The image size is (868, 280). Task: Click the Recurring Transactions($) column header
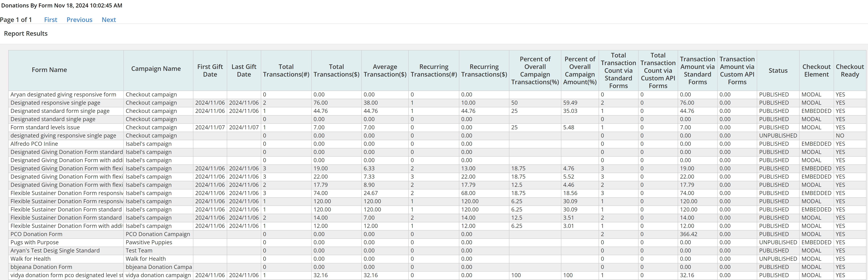484,70
